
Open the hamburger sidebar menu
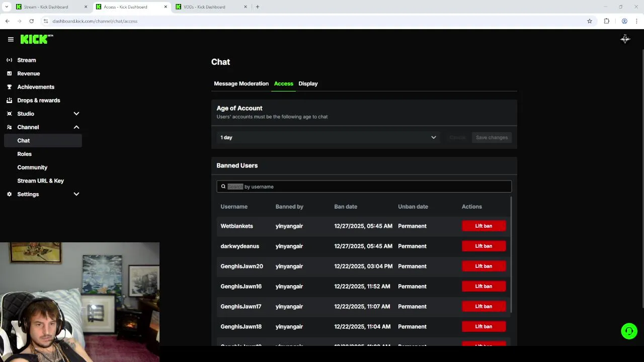pos(11,39)
